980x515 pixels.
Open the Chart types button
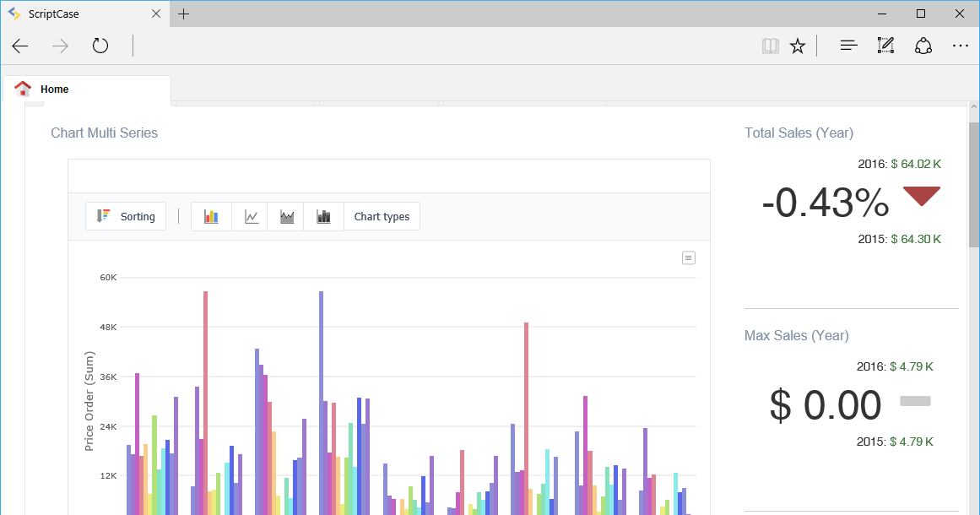[382, 217]
